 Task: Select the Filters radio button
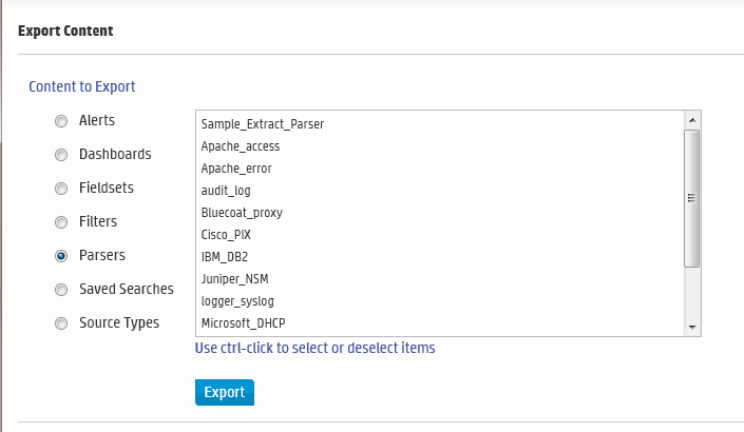coord(60,222)
